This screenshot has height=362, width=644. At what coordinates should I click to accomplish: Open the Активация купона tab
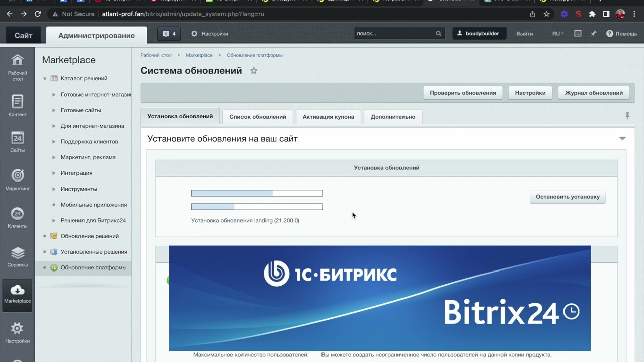pos(328,117)
